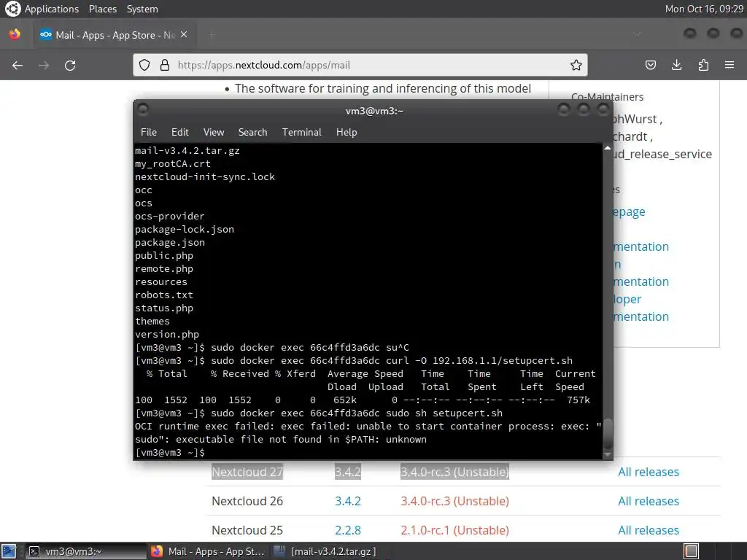
Task: Click package-lock.json line in terminal
Action: (x=185, y=229)
